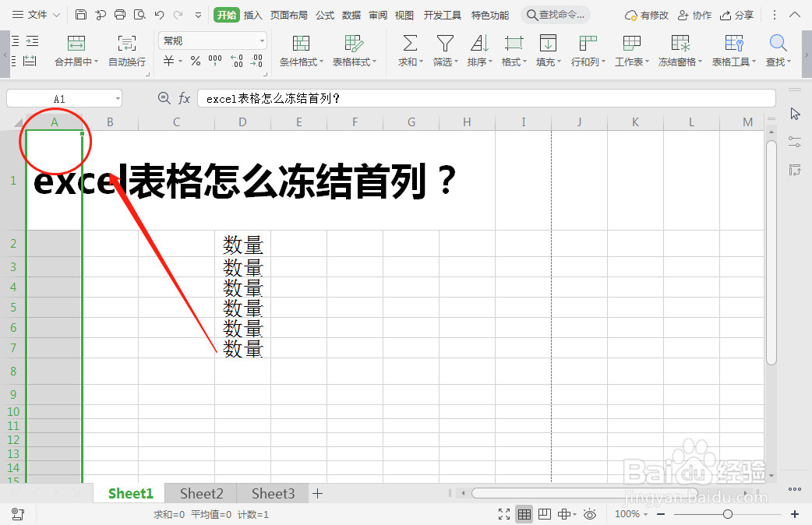Apply currency ¥ number format
Screen dimensions: 812x525
tap(169, 61)
